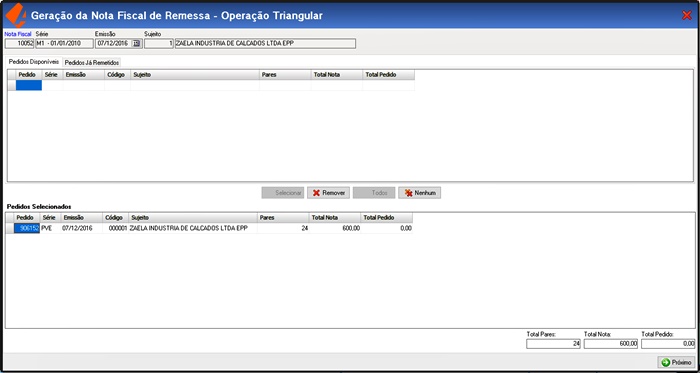The image size is (700, 373).
Task: Click Emissão header in available orders grid
Action: (83, 75)
